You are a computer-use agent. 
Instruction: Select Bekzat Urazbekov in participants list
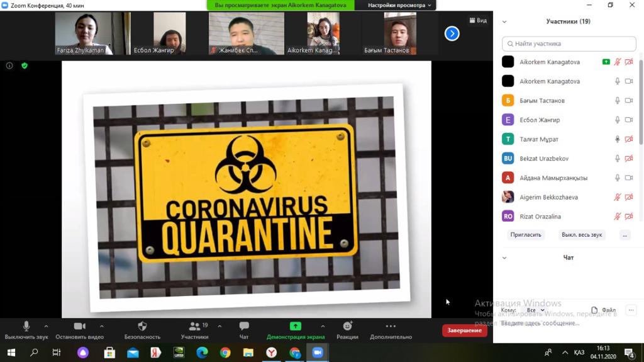(569, 159)
